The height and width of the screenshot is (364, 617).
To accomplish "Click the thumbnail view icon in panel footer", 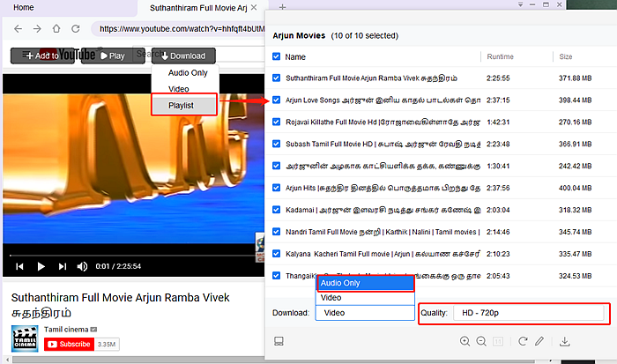I will [279, 341].
